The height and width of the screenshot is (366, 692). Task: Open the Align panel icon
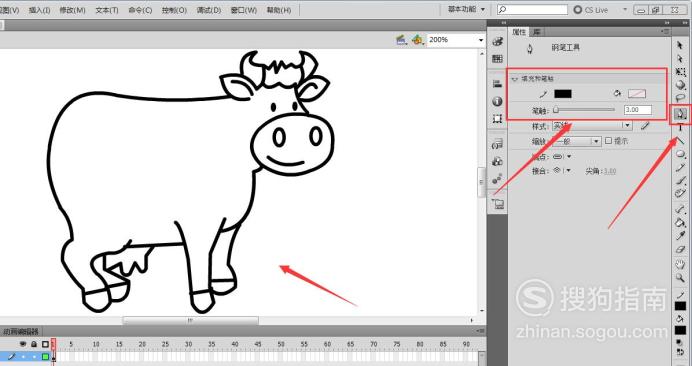(x=497, y=84)
